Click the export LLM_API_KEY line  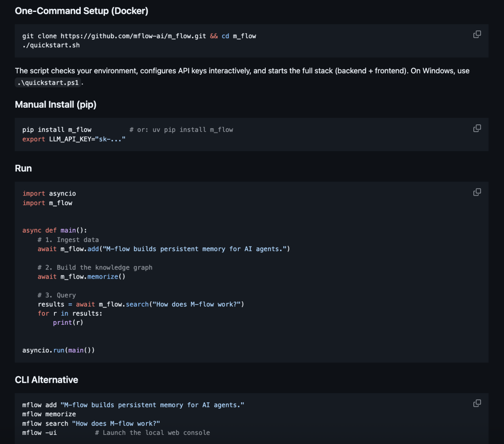(74, 139)
